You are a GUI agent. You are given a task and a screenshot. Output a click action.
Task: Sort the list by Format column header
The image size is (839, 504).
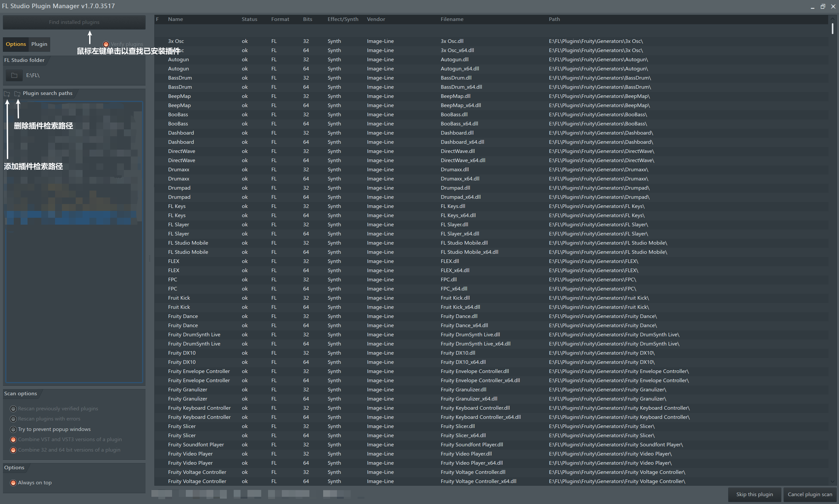[280, 19]
